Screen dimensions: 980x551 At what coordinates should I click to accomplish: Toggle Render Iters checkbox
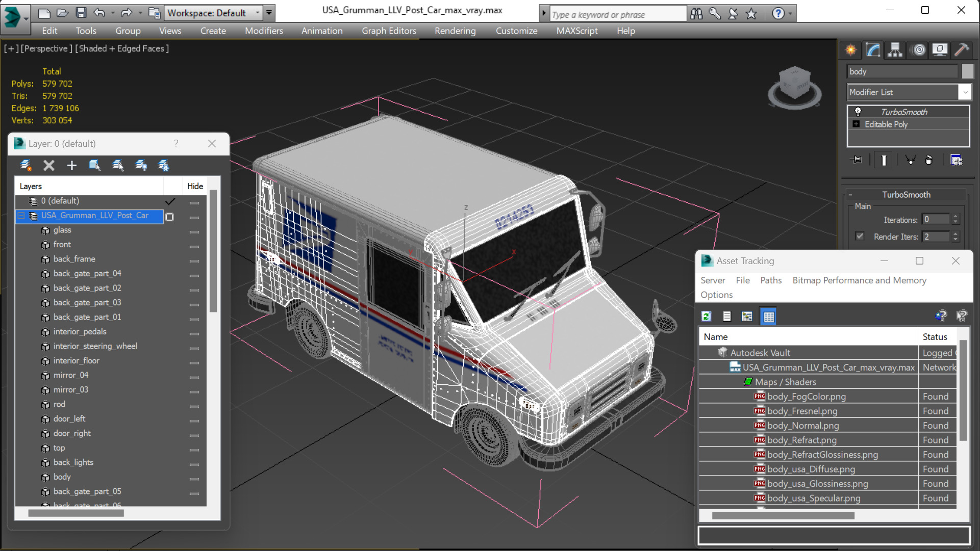(x=860, y=236)
